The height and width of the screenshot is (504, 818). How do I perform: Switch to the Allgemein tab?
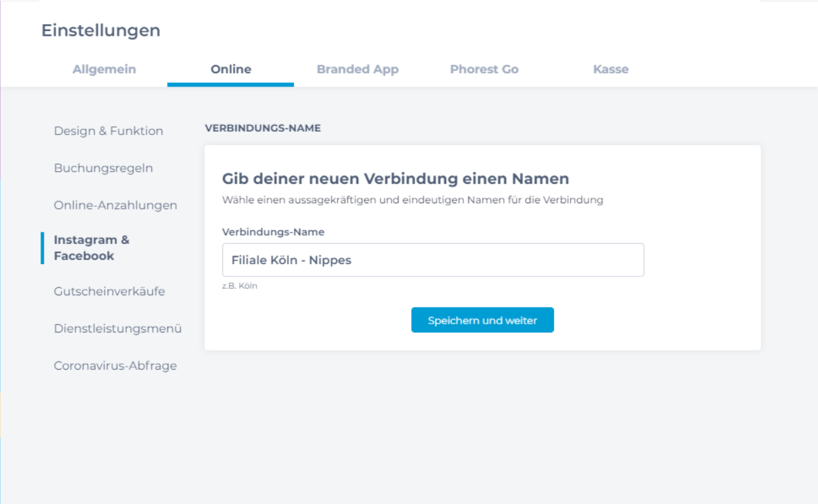[104, 69]
